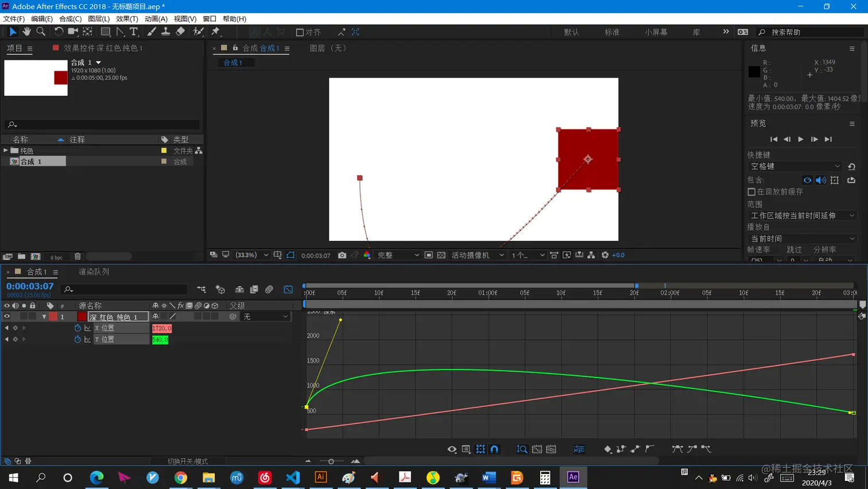
Task: Open the resolution 完整 dropdown
Action: coord(398,255)
